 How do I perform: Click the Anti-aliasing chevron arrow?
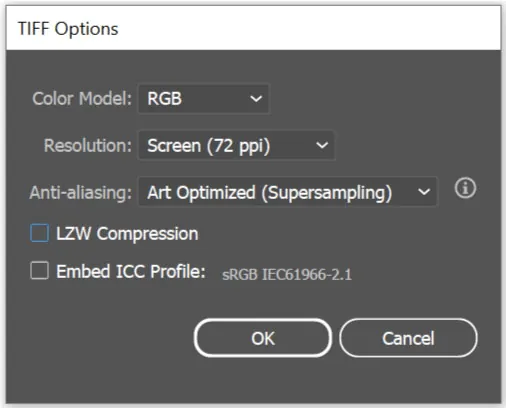click(x=424, y=192)
